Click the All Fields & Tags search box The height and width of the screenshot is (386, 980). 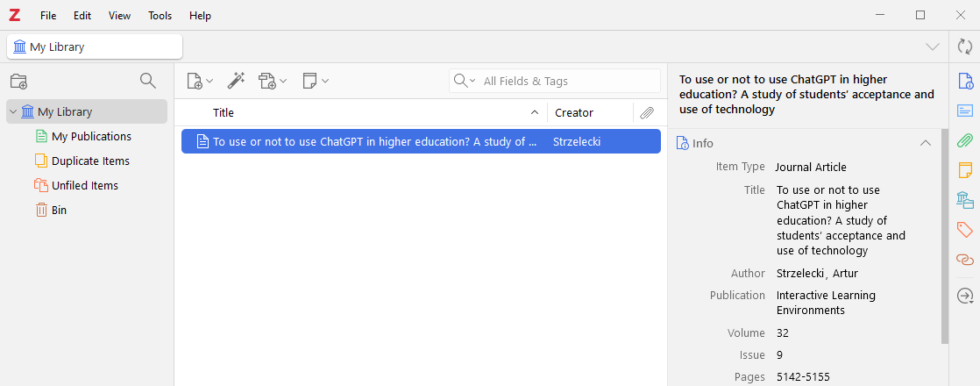click(x=566, y=81)
